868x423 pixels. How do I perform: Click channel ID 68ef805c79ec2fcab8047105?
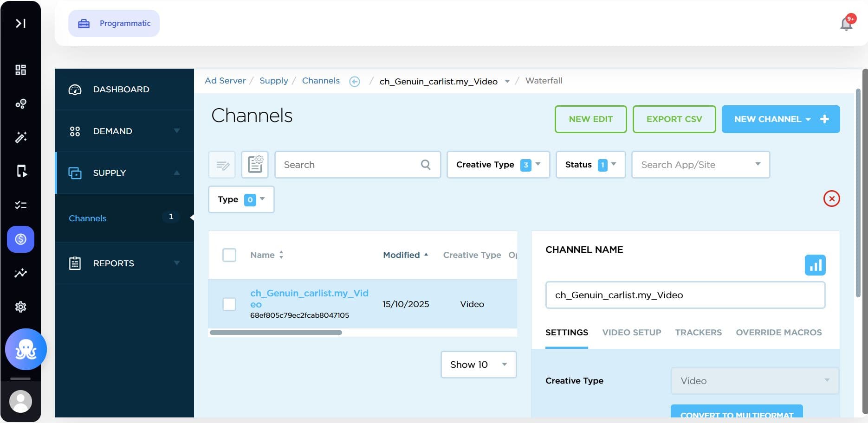pyautogui.click(x=299, y=315)
